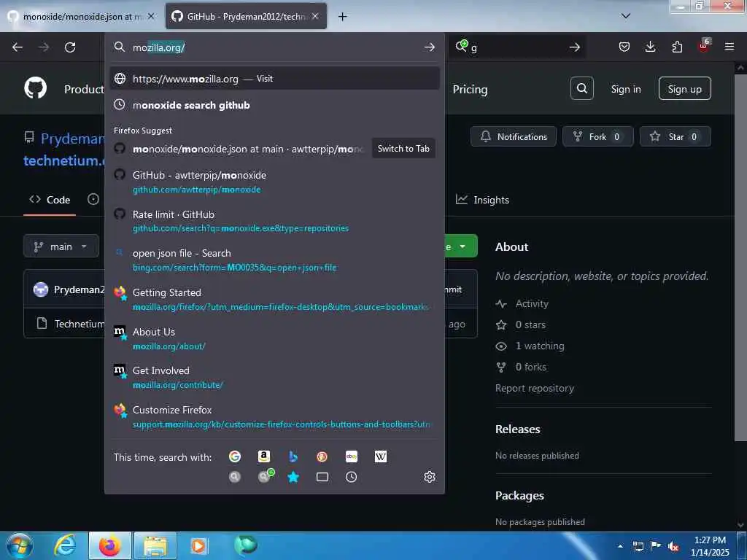Click the grey magnifier search engine icon
The height and width of the screenshot is (560, 747).
pos(235,477)
